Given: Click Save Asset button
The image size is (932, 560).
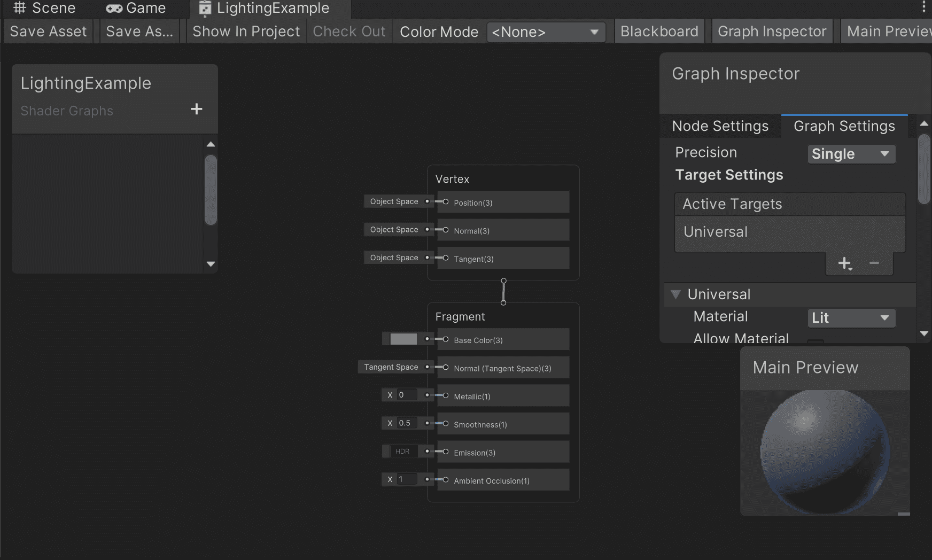Looking at the screenshot, I should point(48,32).
